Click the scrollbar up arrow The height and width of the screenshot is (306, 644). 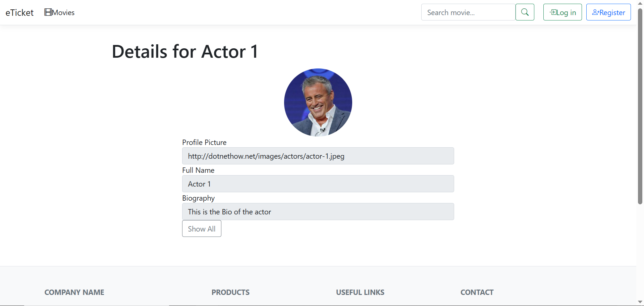[640, 3]
